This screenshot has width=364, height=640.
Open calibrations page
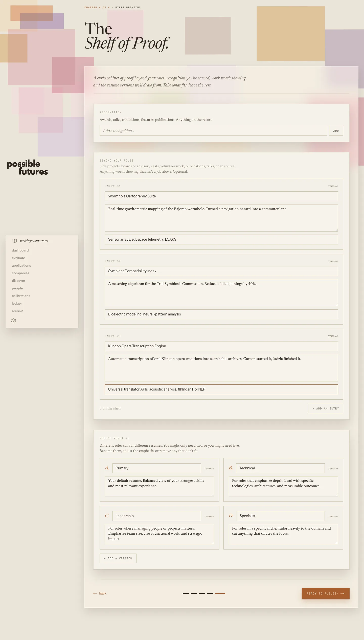tap(21, 296)
